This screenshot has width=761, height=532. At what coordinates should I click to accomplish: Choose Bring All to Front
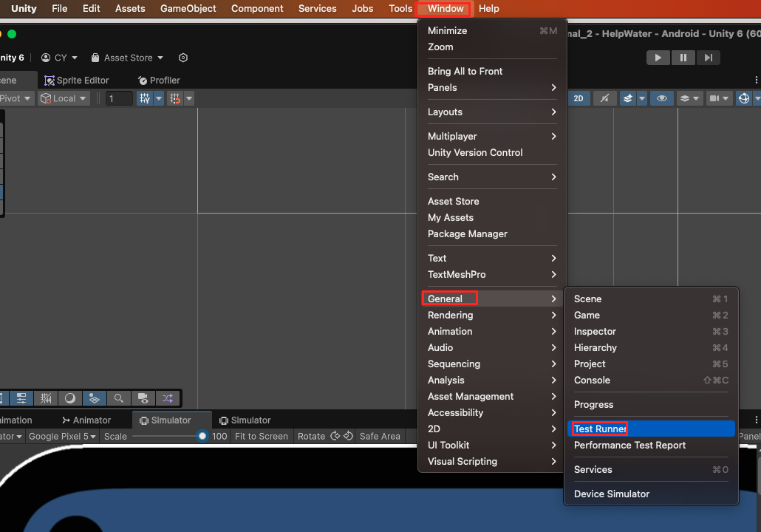(x=492, y=72)
